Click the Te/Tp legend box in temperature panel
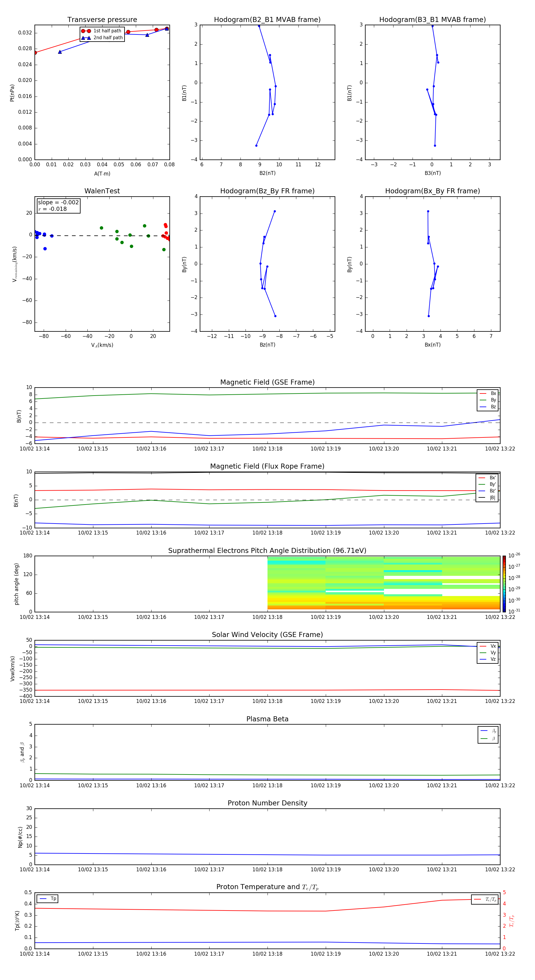Viewport: 535px width, 980px height. [485, 899]
